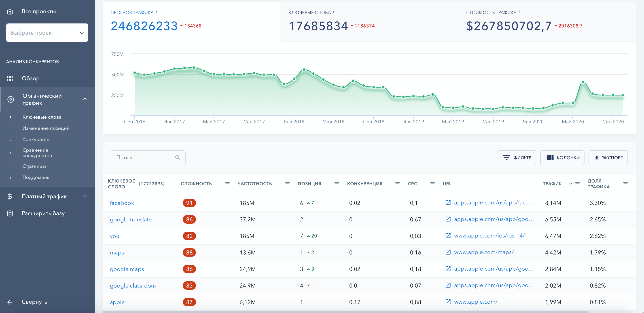Select Конкуренты submenu item
The height and width of the screenshot is (313, 644).
click(36, 139)
